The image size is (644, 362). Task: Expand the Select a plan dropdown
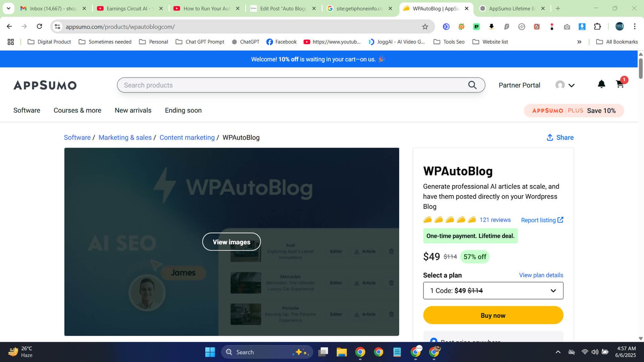point(493,290)
